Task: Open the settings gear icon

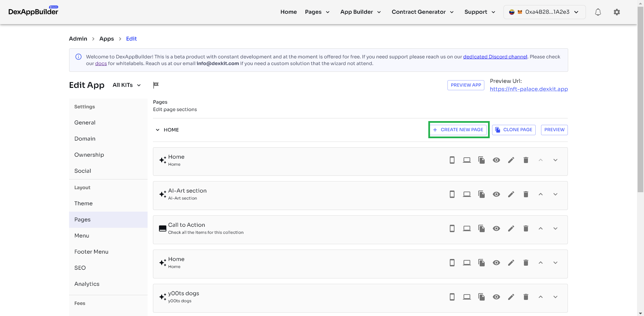Action: pyautogui.click(x=616, y=12)
